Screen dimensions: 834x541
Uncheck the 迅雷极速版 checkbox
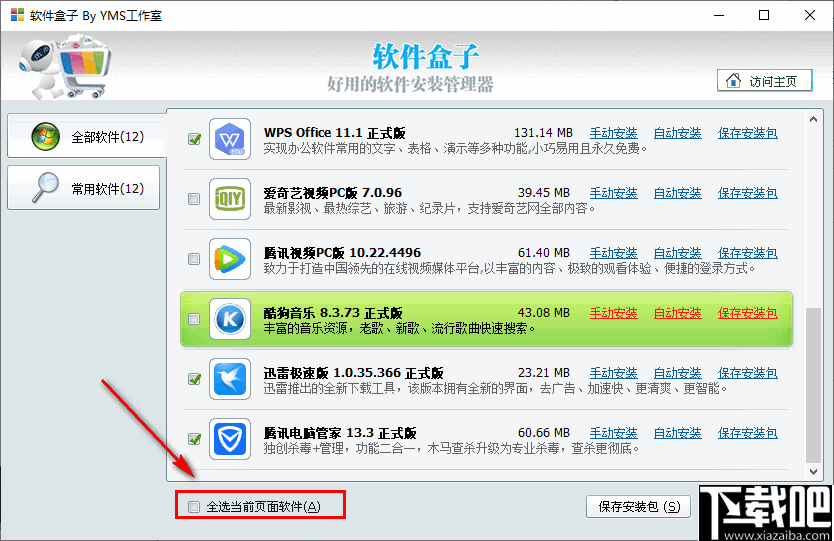[194, 379]
